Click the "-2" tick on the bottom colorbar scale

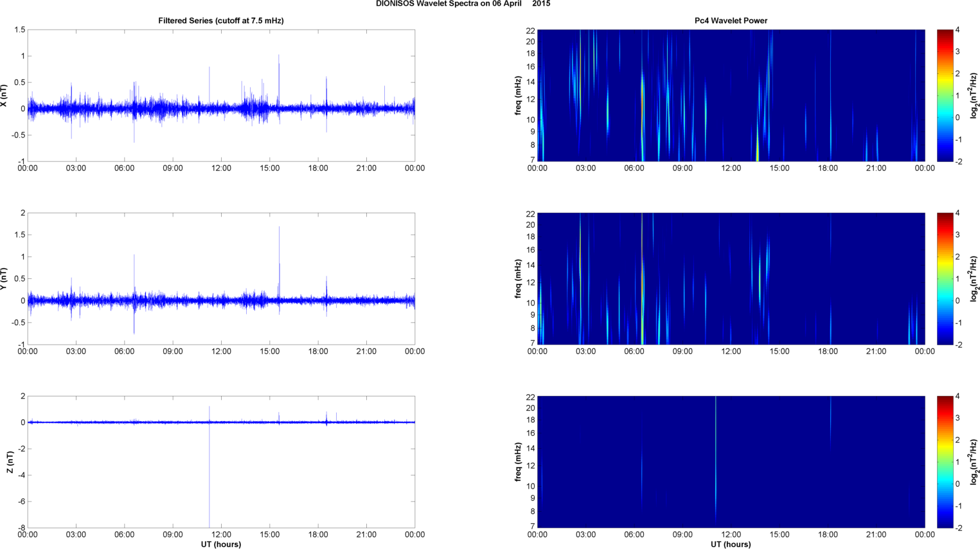(959, 528)
